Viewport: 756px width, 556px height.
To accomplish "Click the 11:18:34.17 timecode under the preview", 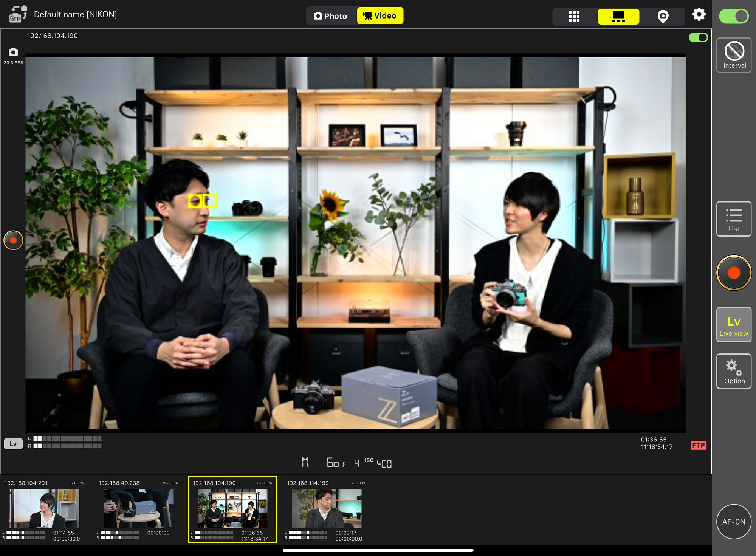I will coord(657,447).
